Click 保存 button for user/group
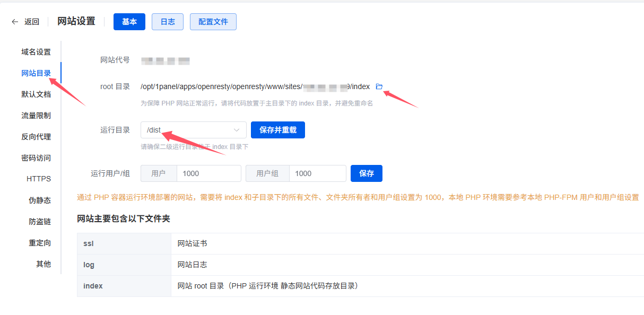The width and height of the screenshot is (644, 315). 367,173
